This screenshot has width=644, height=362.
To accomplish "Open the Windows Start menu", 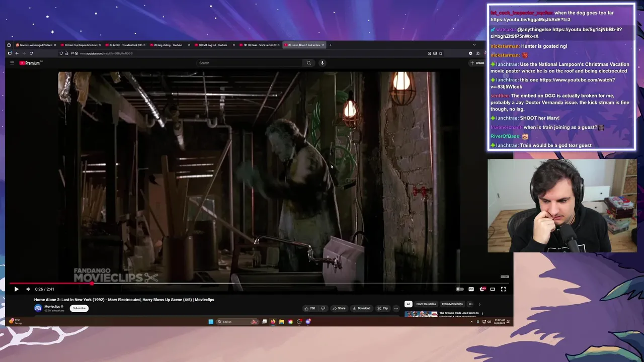I will click(211, 322).
